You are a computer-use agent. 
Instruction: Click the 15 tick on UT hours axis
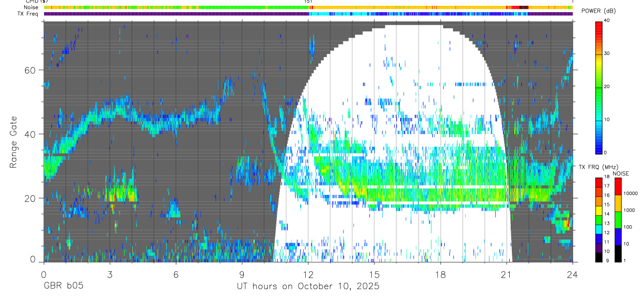pyautogui.click(x=374, y=274)
